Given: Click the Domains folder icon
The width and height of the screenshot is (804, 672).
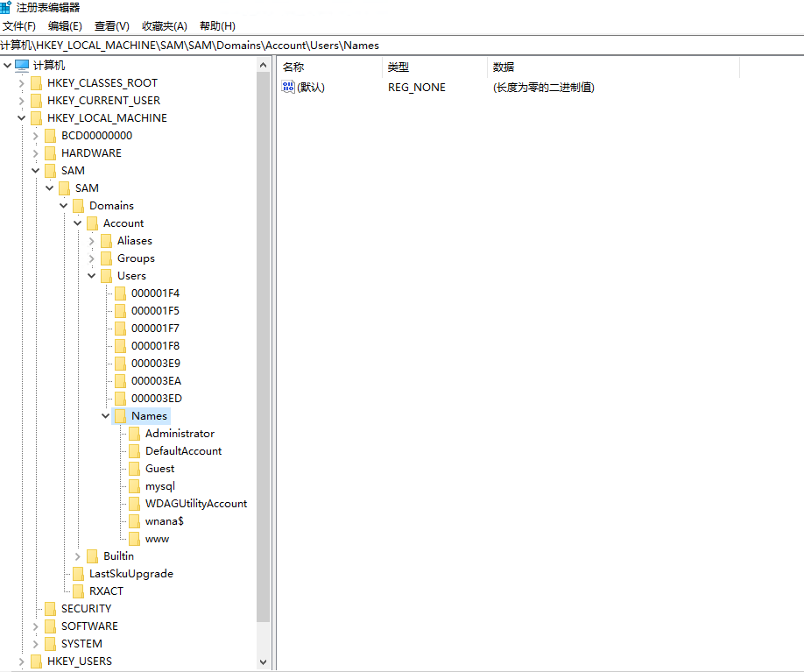Looking at the screenshot, I should pos(79,206).
